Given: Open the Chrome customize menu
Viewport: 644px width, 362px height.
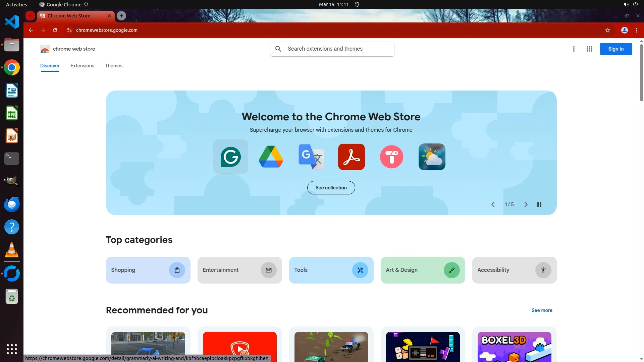Looking at the screenshot, I should point(636,30).
